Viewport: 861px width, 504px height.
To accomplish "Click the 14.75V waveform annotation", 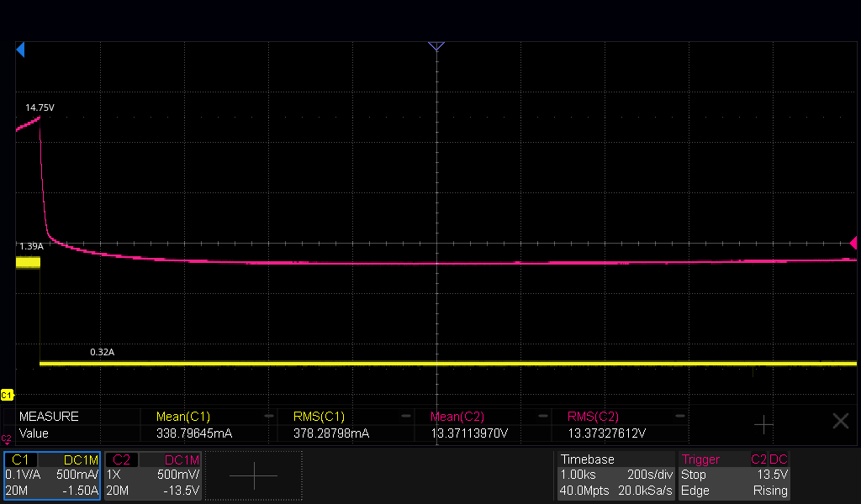I will (x=40, y=108).
